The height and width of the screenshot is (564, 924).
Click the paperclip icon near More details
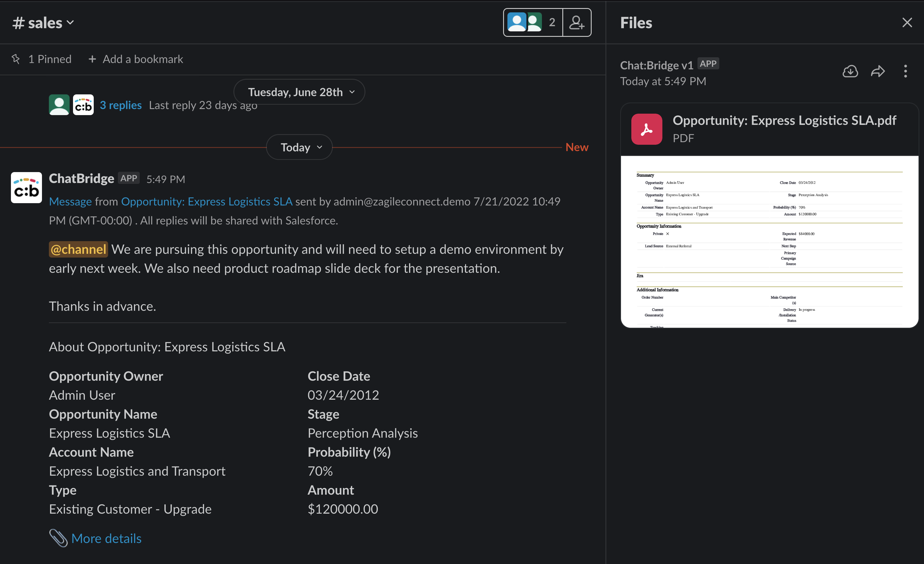pos(58,538)
